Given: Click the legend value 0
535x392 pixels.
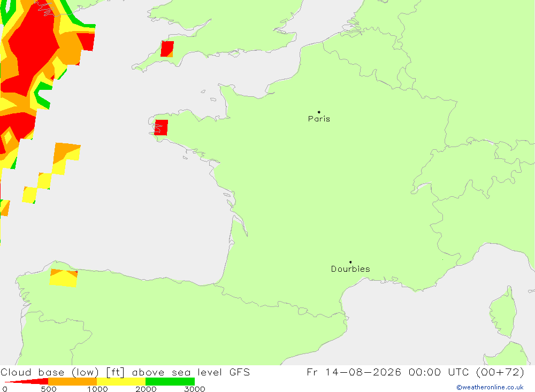Looking at the screenshot, I should 5,389.
